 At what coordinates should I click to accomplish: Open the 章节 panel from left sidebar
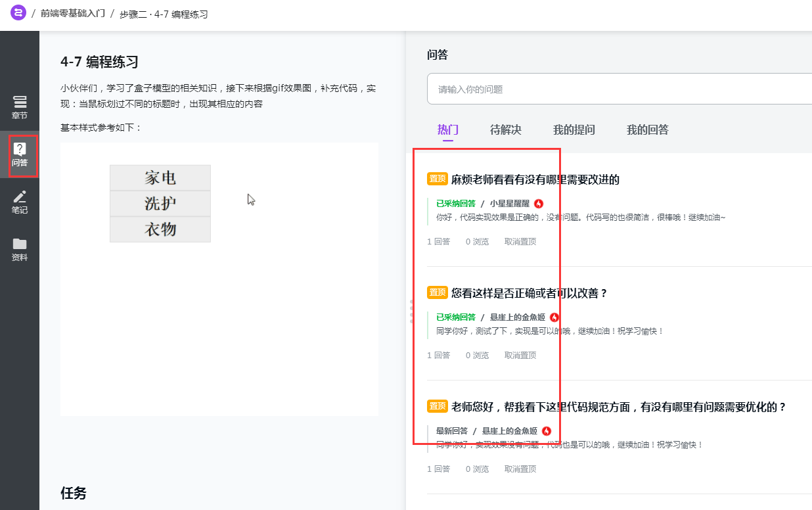(x=20, y=108)
